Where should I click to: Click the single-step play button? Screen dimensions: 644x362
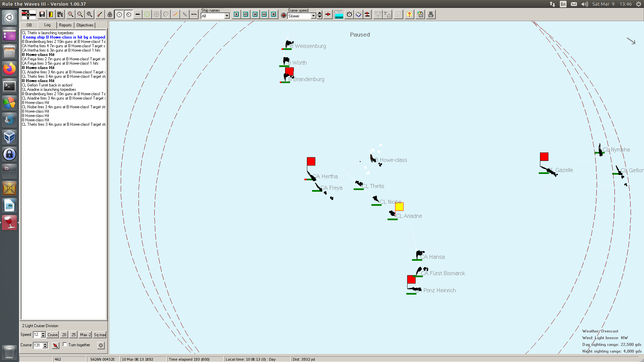(236, 14)
